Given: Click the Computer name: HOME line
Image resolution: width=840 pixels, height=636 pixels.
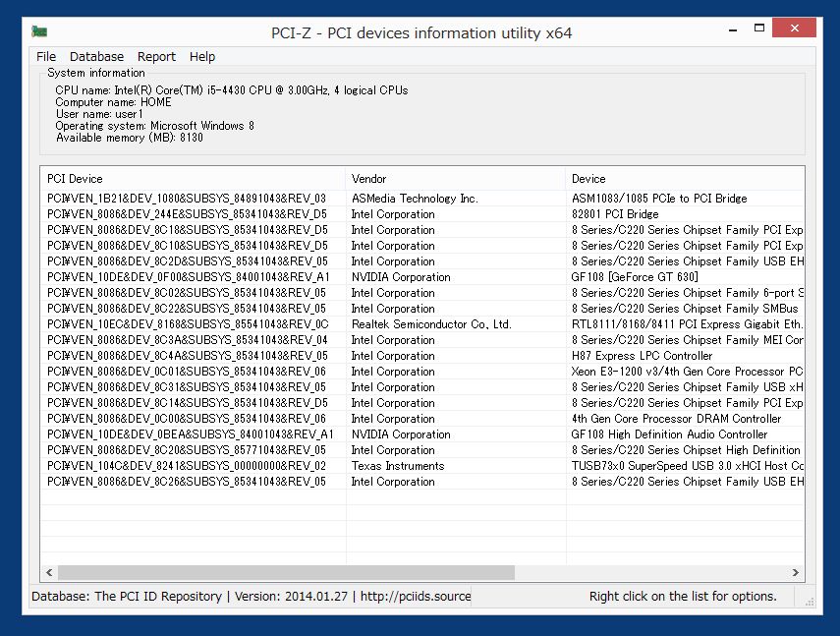Looking at the screenshot, I should [x=113, y=102].
